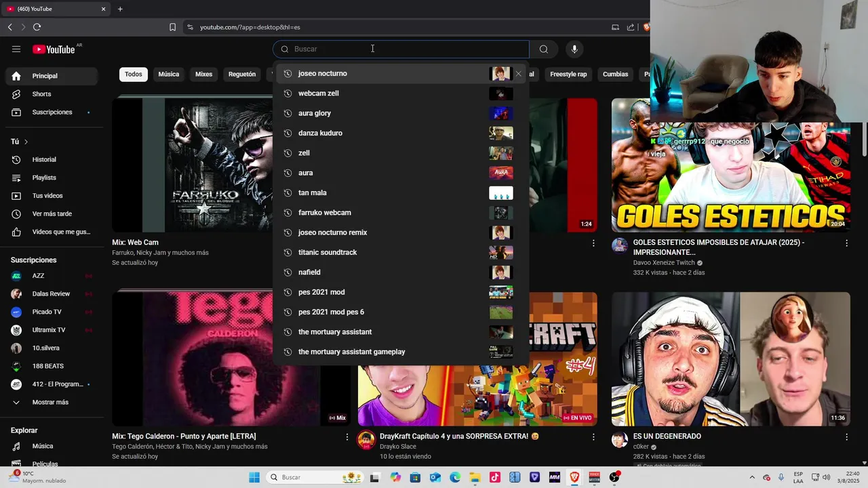Viewport: 868px width, 488px height.
Task: Click in the Buscar search field
Action: click(x=401, y=49)
